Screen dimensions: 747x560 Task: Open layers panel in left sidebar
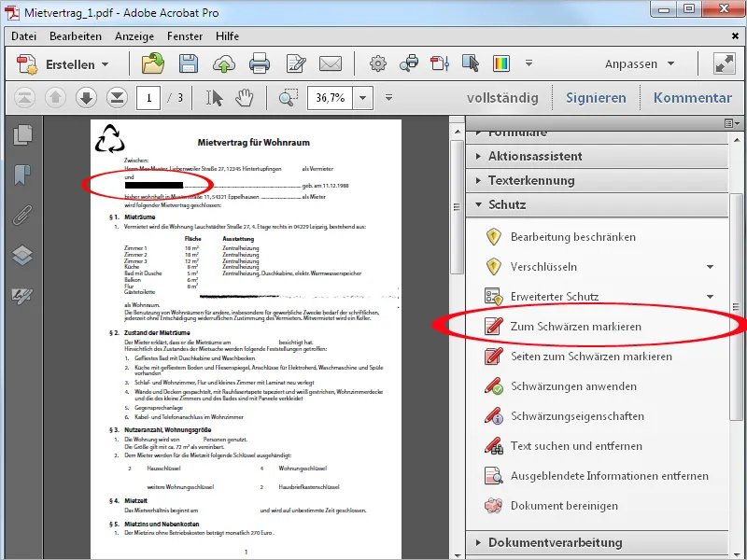tap(22, 255)
